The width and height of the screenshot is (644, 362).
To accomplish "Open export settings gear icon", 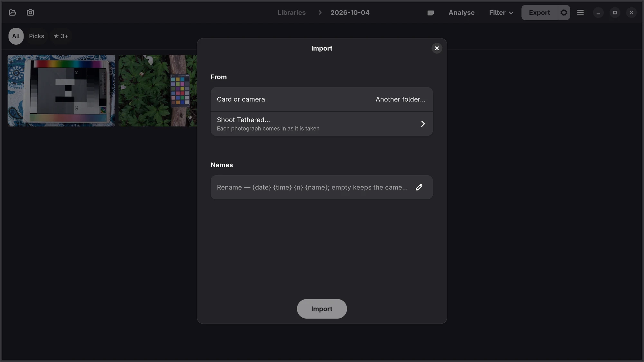I will (564, 13).
